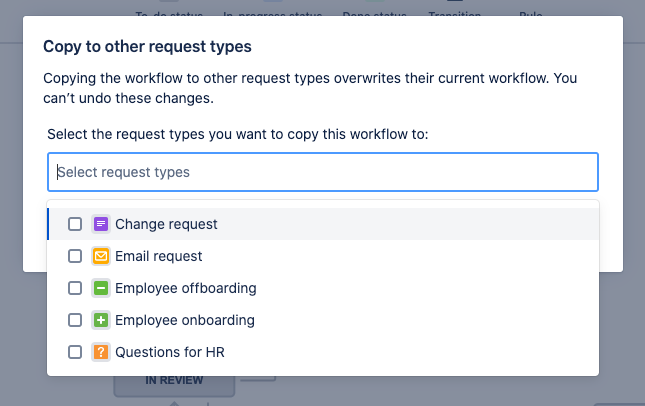This screenshot has width=645, height=406.
Task: Click the green minus Employee offboarding icon
Action: (x=101, y=288)
